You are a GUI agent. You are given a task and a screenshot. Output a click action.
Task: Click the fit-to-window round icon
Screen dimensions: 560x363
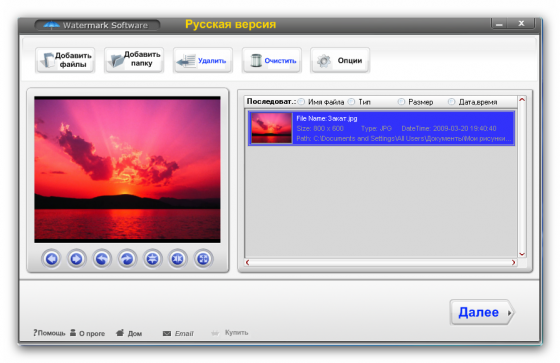tap(203, 259)
